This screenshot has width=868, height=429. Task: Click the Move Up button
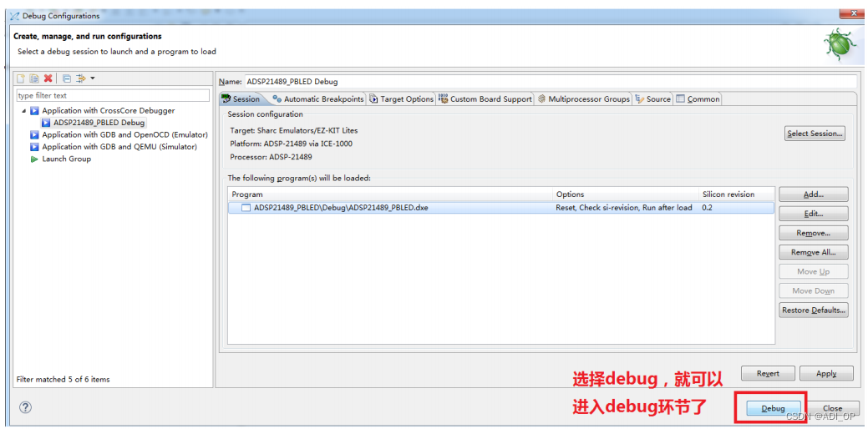coord(813,271)
